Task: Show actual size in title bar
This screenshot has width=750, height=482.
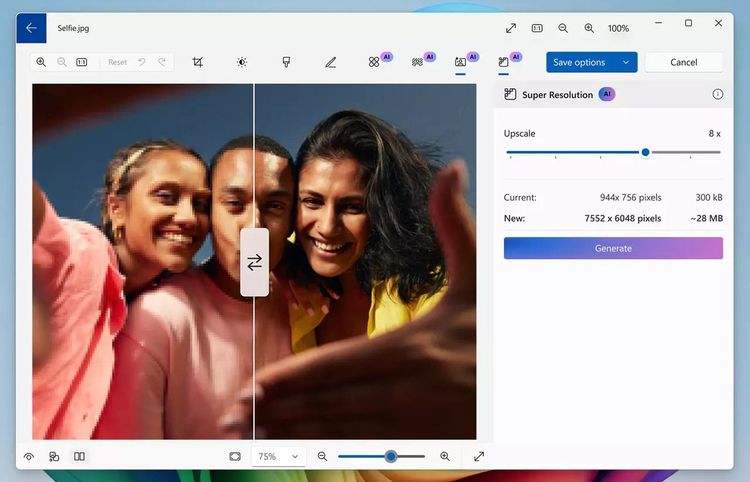Action: click(537, 28)
